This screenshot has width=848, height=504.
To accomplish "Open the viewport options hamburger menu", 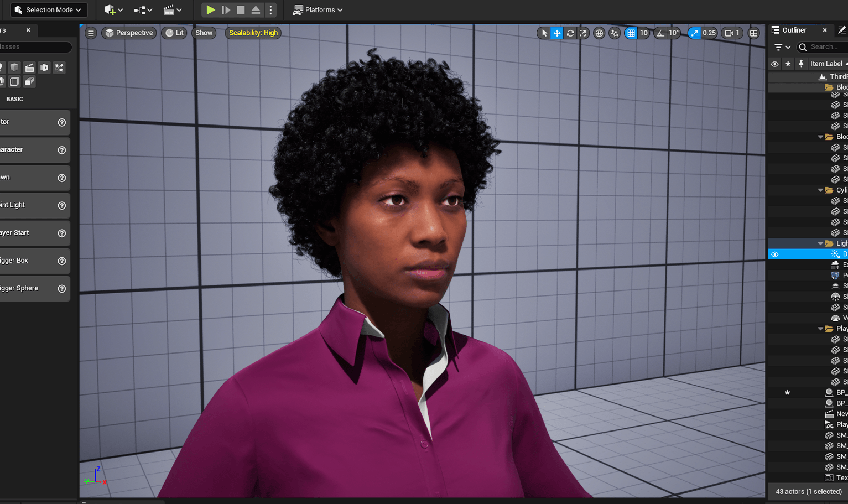I will [91, 33].
